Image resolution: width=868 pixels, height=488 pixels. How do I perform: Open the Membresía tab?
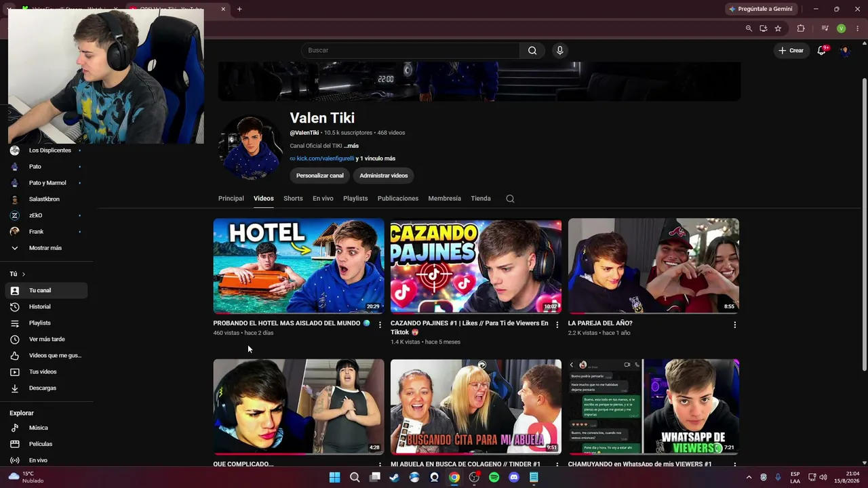point(444,199)
